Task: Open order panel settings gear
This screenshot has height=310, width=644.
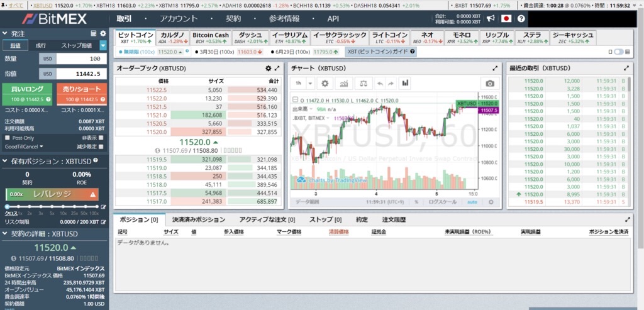Action: tap(103, 34)
